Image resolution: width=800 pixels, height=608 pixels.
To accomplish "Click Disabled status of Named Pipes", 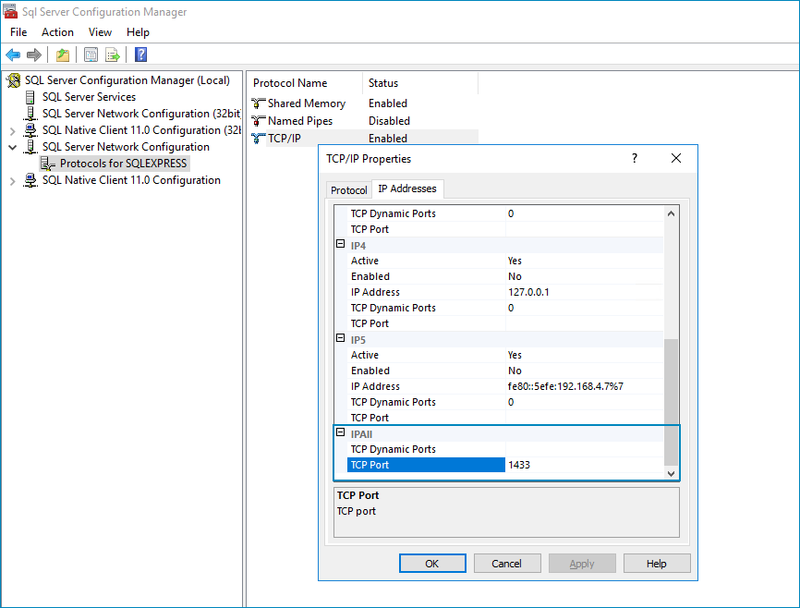I will 389,121.
